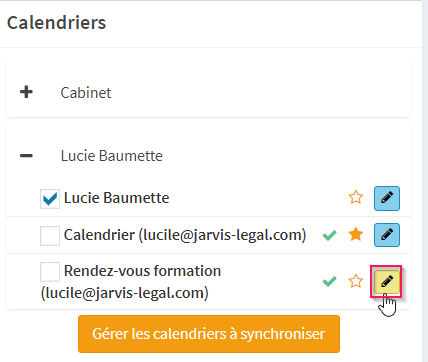Collapse the Lucie Baumette group with the minus icon
The height and width of the screenshot is (362, 428).
(26, 156)
